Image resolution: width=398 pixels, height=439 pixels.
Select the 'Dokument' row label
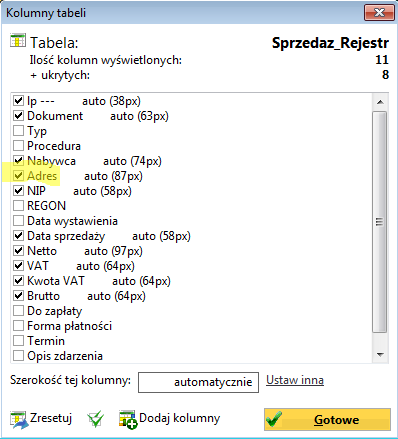click(55, 116)
